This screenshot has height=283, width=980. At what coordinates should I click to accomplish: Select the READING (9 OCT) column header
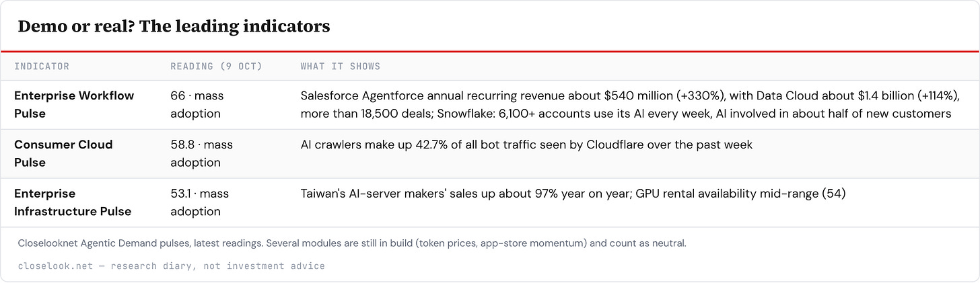[x=216, y=67]
